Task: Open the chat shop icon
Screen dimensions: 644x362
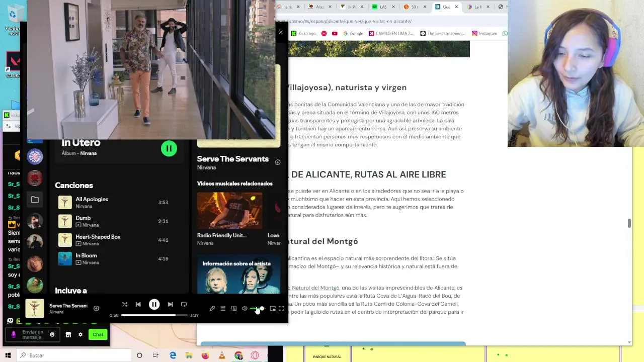Action: pos(68,334)
